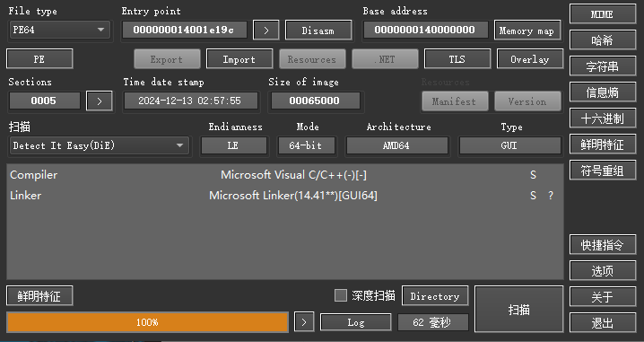Open the Overlay button
The image size is (644, 342).
tap(530, 59)
